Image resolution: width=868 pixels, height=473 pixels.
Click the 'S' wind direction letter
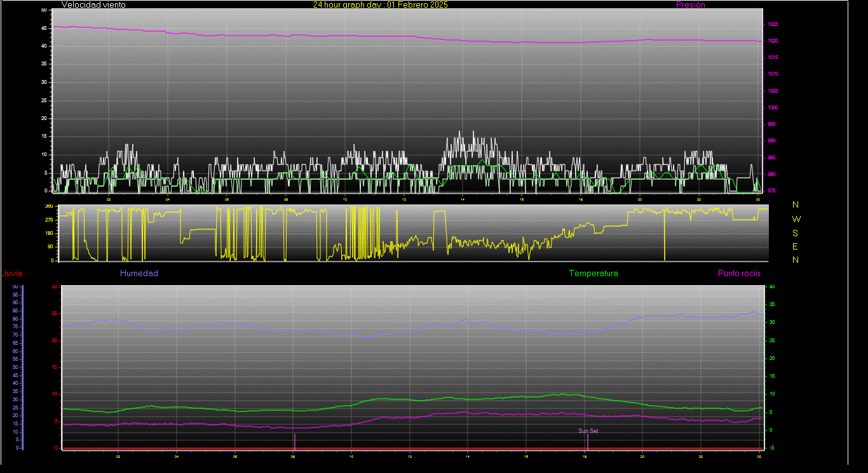(796, 233)
